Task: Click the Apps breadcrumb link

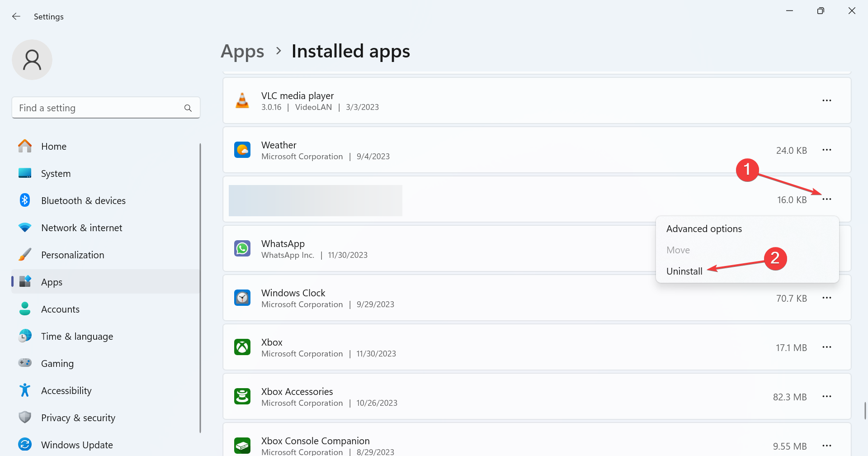Action: (x=242, y=52)
